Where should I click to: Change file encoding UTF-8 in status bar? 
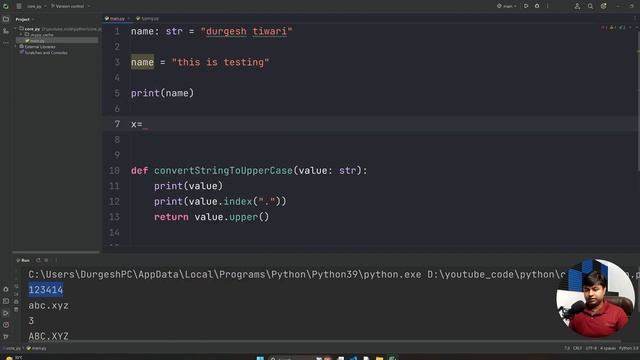point(591,348)
